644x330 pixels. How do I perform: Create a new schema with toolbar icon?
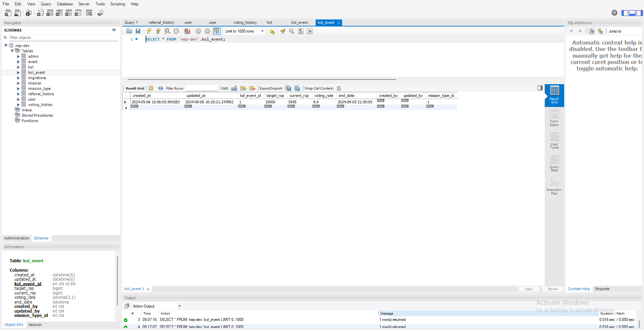click(x=40, y=13)
